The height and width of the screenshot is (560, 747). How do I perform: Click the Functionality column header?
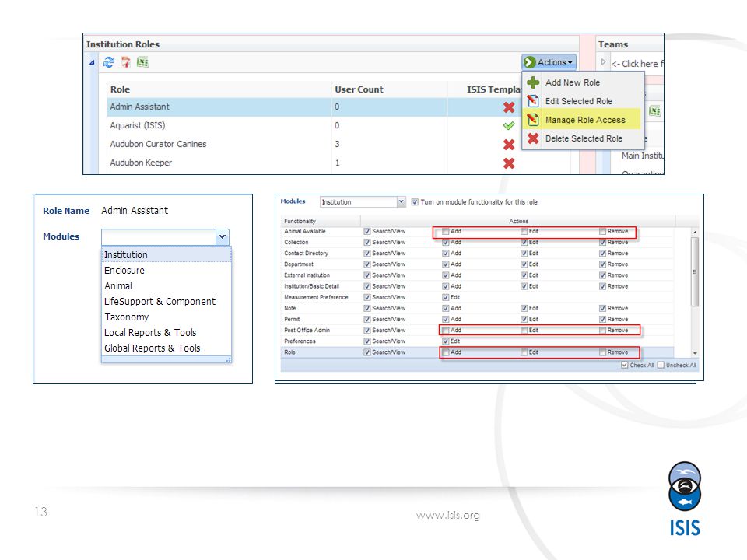(321, 221)
